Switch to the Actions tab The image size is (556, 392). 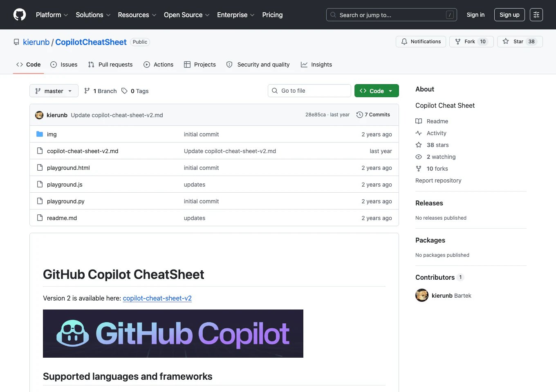point(159,65)
